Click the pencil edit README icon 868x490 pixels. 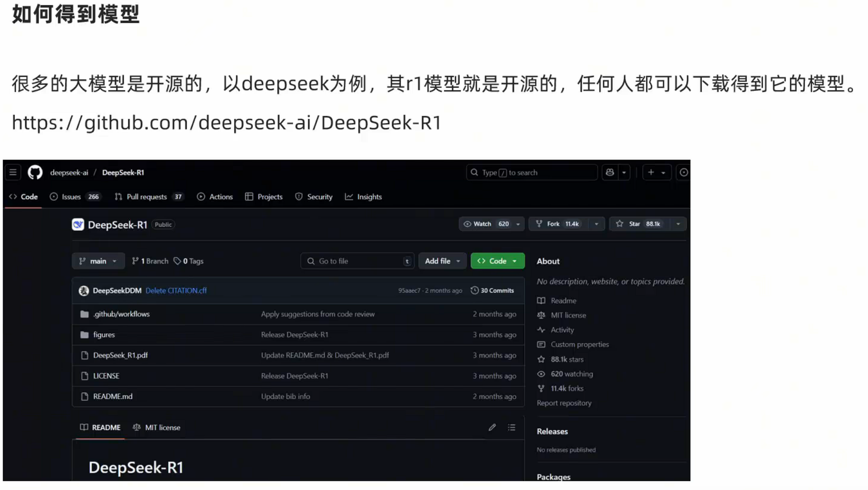point(492,427)
